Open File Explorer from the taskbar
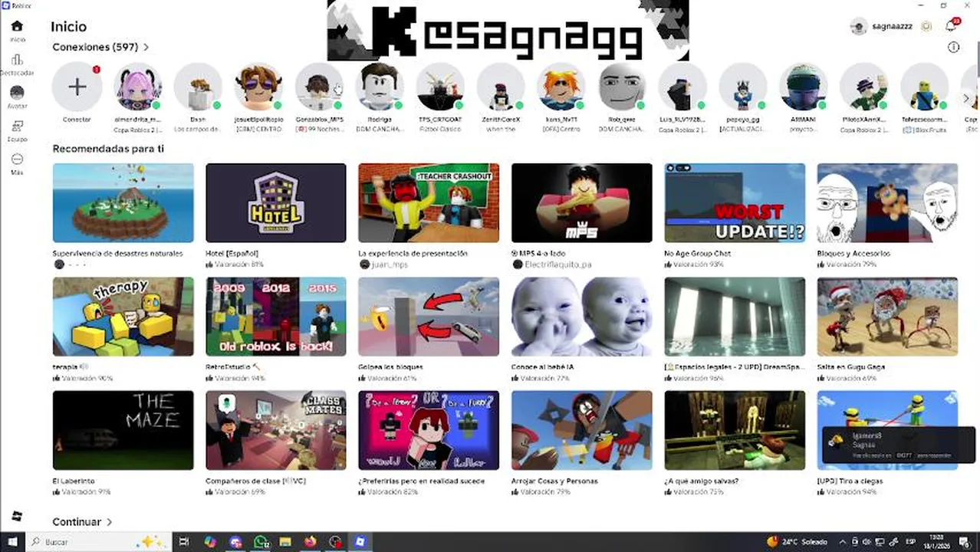 click(285, 542)
